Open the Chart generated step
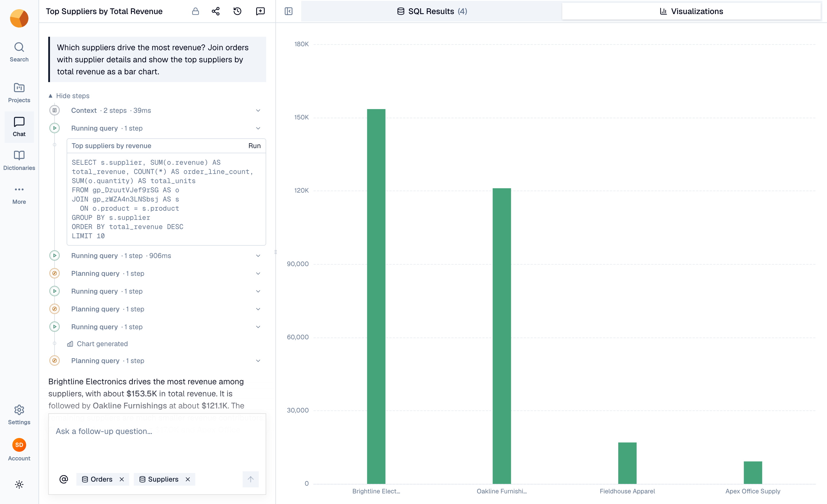This screenshot has width=827, height=504. pos(98,344)
